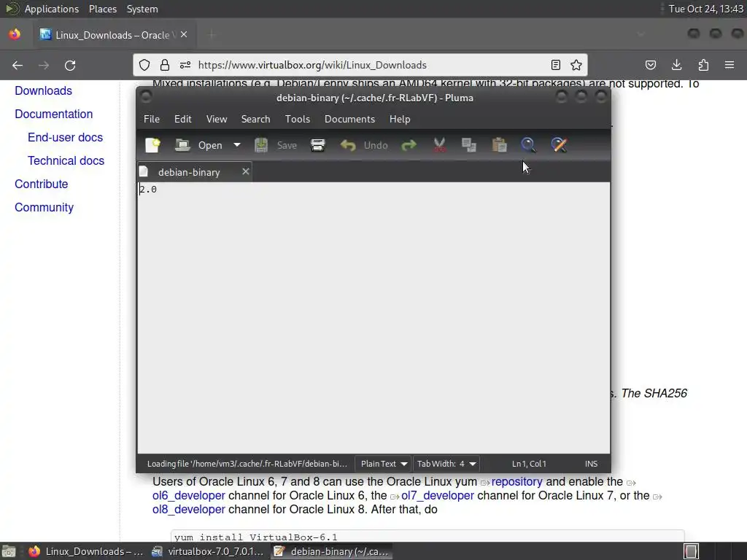Open Firefox downloads panel

pos(676,65)
